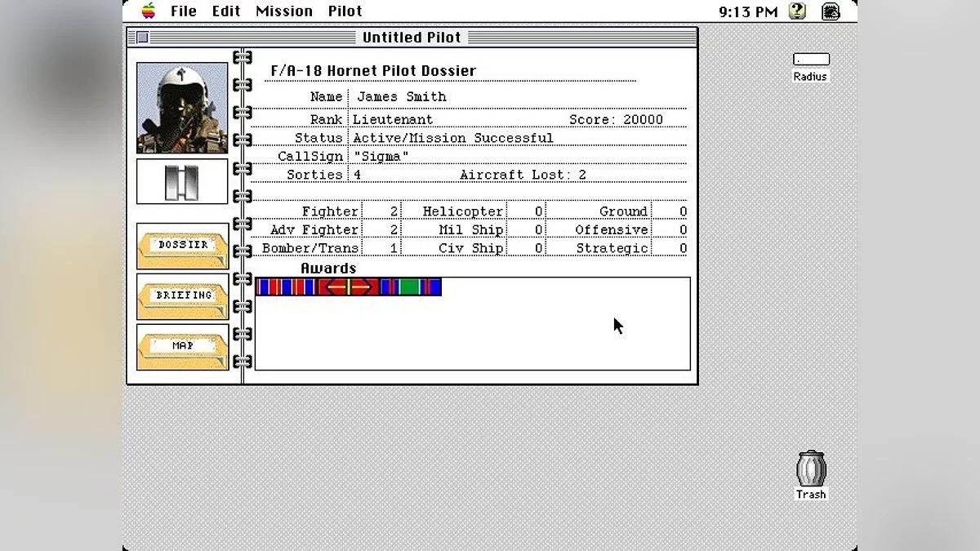Edit the Name field James Smith
This screenshot has width=980, height=551.
pyautogui.click(x=401, y=96)
